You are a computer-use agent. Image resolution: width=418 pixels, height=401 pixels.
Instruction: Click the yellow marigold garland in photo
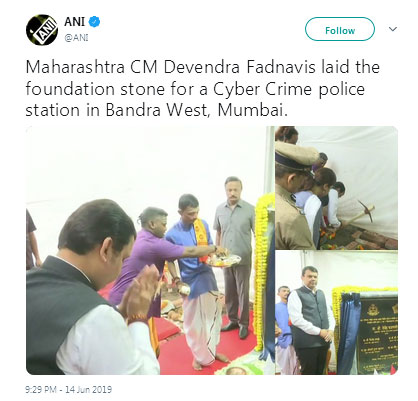262,270
